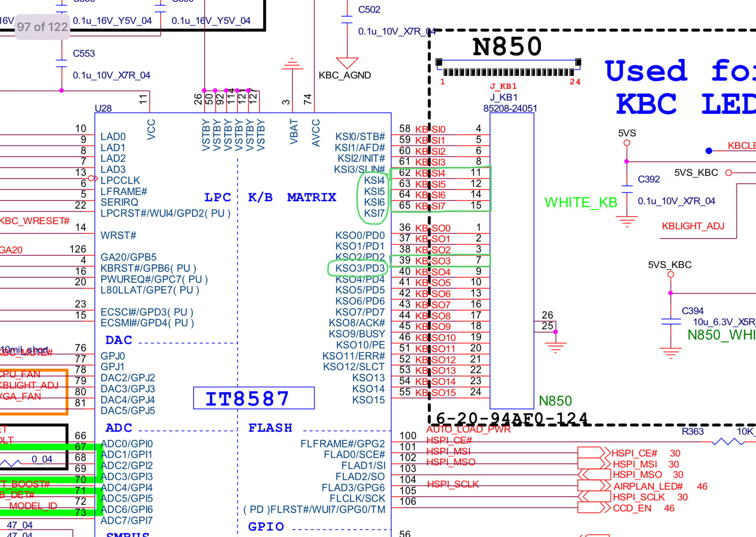This screenshot has height=537, width=756.
Task: Select the green N850 label below connector
Action: [x=555, y=401]
